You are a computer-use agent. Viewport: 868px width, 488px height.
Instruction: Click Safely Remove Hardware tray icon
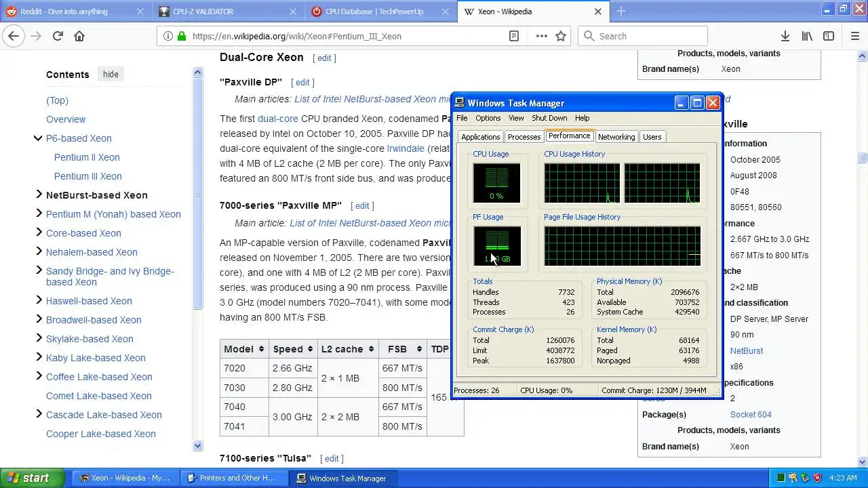[804, 478]
